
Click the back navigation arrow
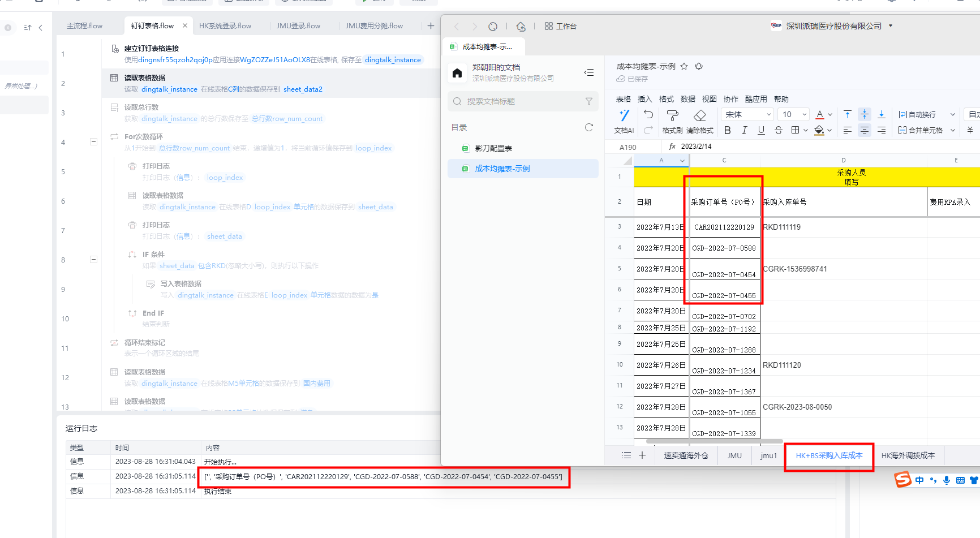pos(457,26)
